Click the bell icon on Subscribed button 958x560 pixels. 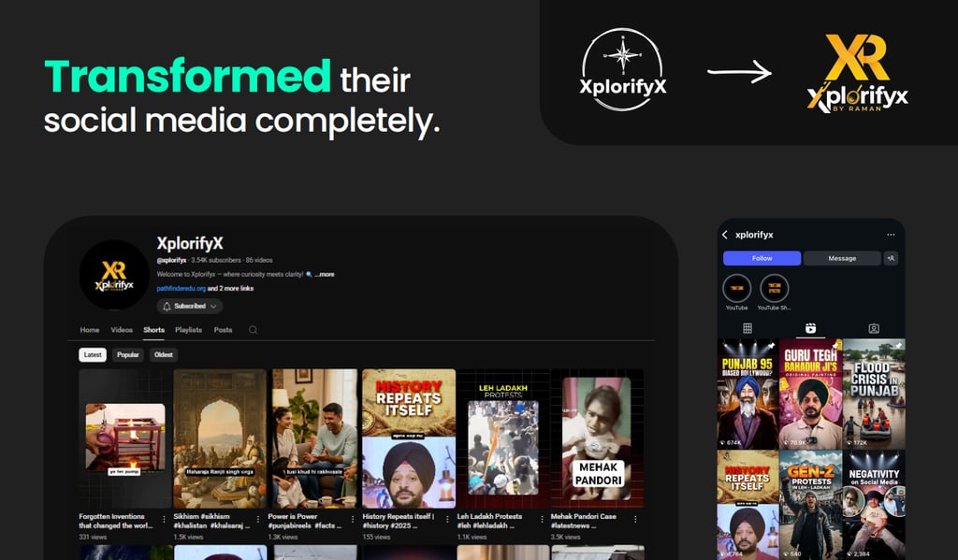pyautogui.click(x=167, y=306)
